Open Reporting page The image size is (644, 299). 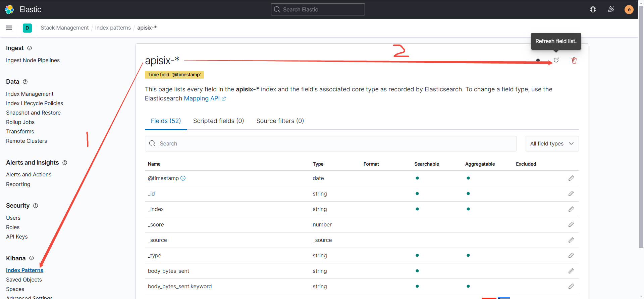click(x=18, y=184)
